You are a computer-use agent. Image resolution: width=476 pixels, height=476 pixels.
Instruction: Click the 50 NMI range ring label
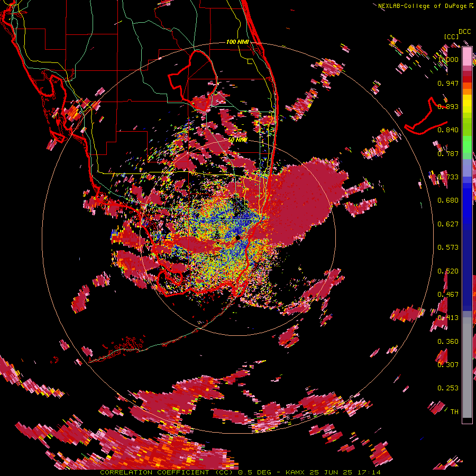click(x=237, y=140)
